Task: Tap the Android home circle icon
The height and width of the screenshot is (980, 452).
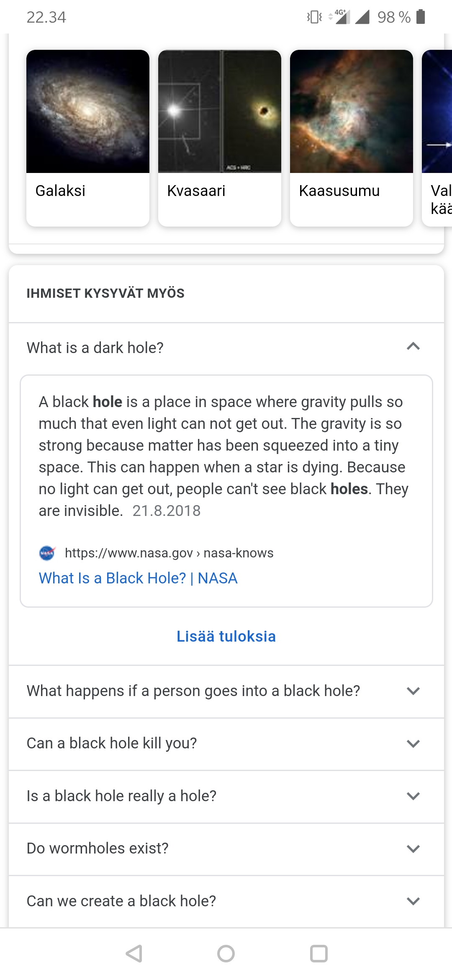Action: pyautogui.click(x=226, y=954)
